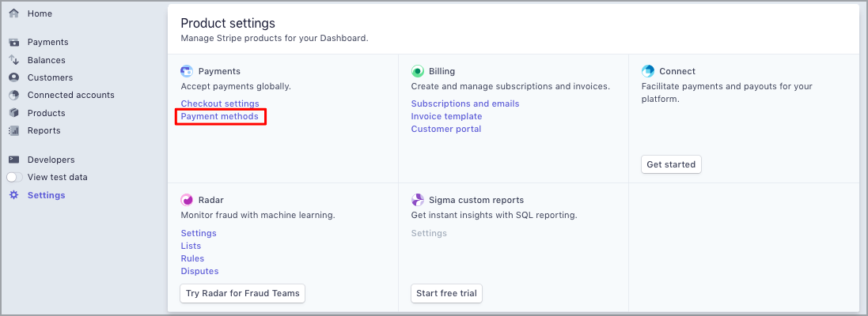This screenshot has height=316, width=868.
Task: Go to Payments in the sidebar
Action: point(48,42)
